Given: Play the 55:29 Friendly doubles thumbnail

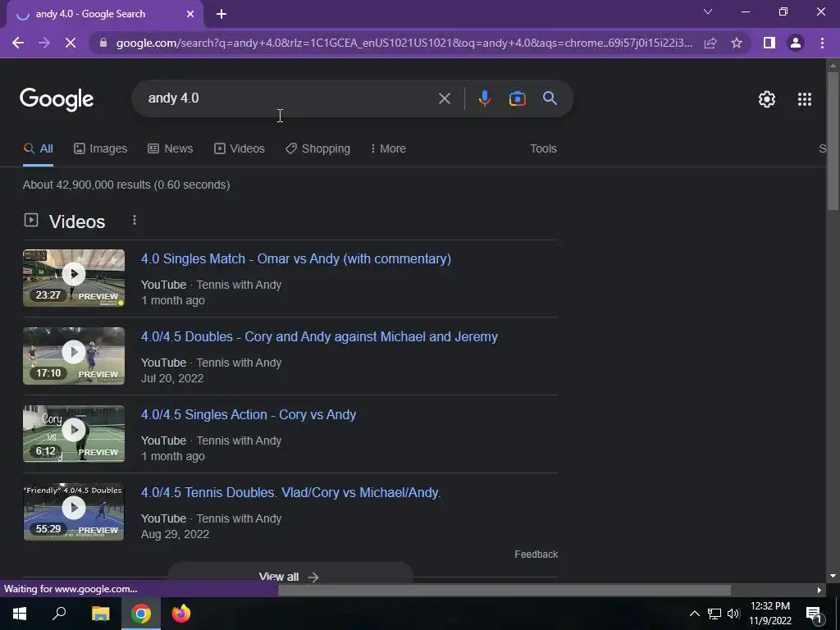Looking at the screenshot, I should click(x=74, y=512).
